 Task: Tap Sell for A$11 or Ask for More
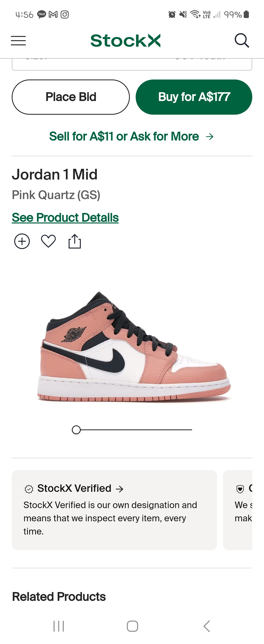pos(124,137)
